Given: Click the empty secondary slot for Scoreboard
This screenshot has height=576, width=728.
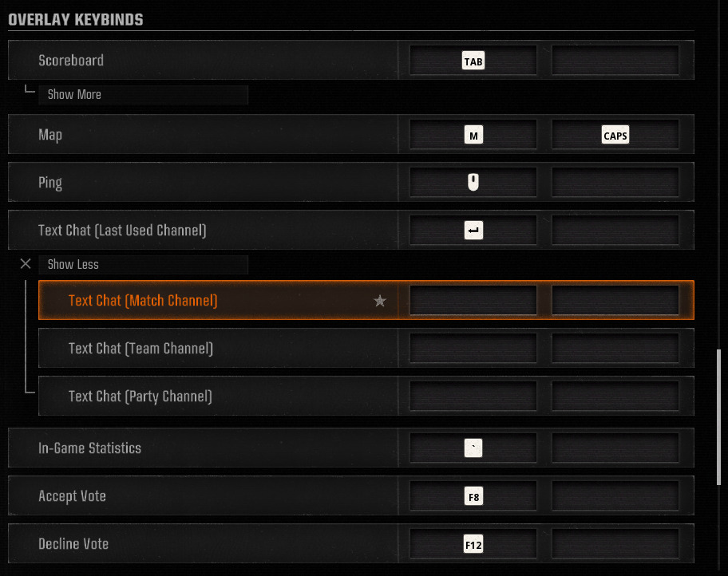Looking at the screenshot, I should 615,60.
